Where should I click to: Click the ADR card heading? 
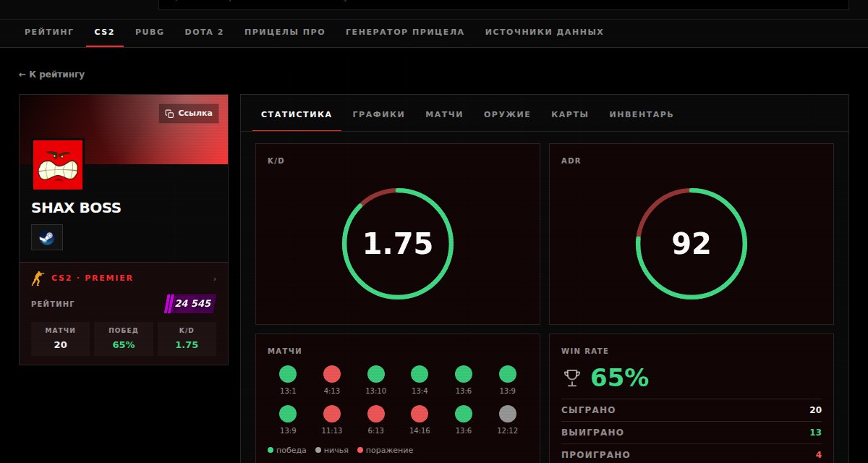(x=571, y=161)
